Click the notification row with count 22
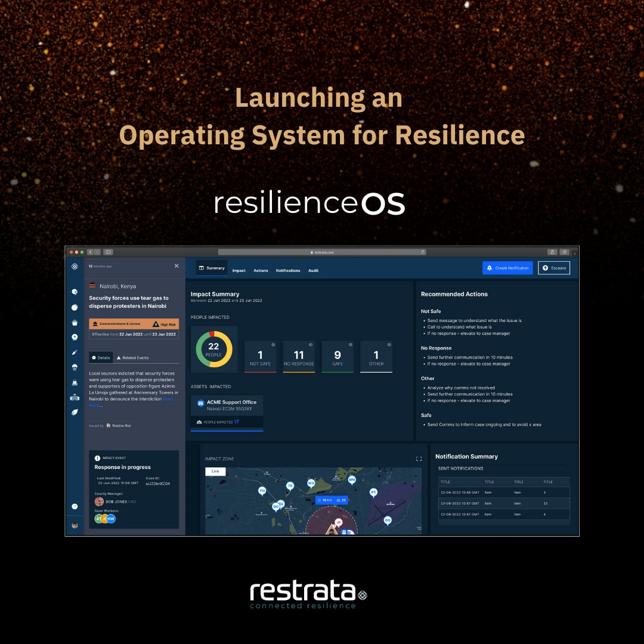Viewport: 644px width, 644px height. click(x=504, y=503)
